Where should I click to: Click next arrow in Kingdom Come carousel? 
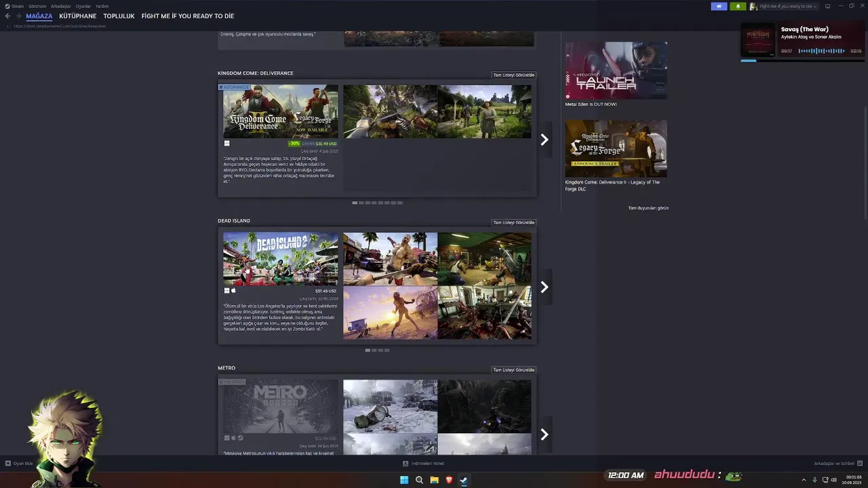coord(544,140)
